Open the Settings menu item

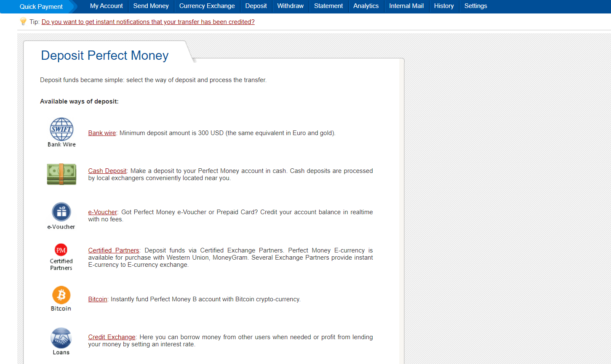[x=475, y=6]
